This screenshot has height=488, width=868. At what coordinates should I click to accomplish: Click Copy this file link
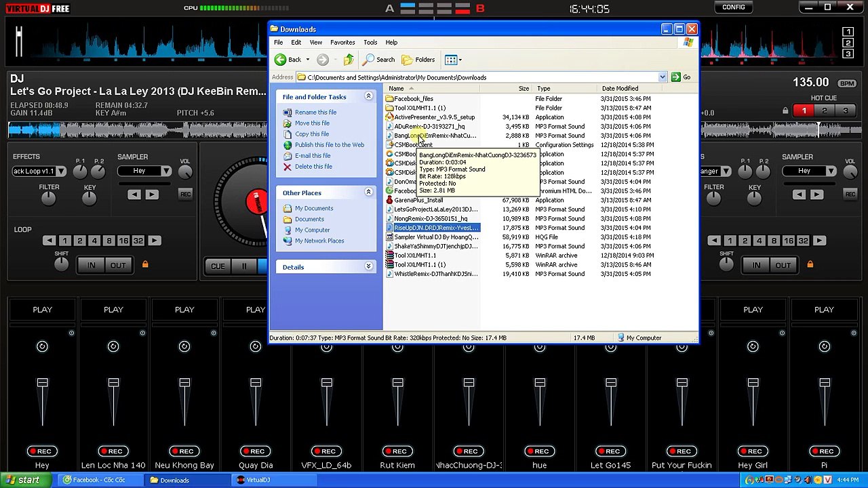pyautogui.click(x=312, y=134)
